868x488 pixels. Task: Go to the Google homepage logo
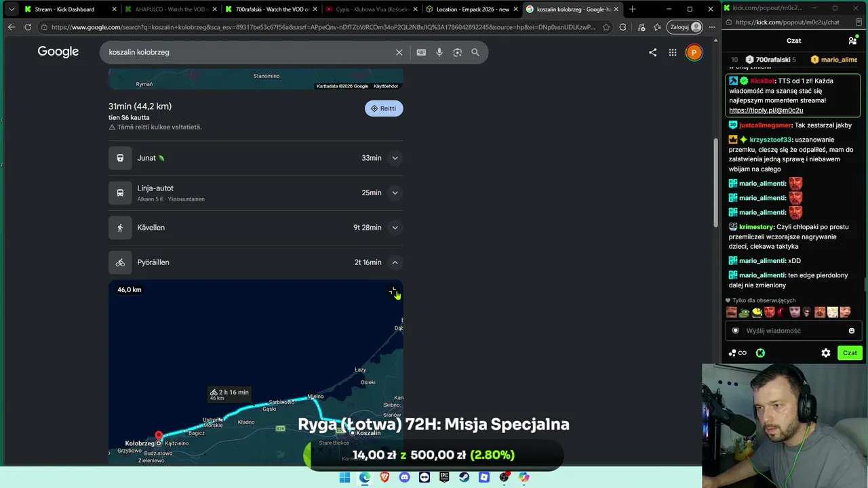pyautogui.click(x=58, y=52)
